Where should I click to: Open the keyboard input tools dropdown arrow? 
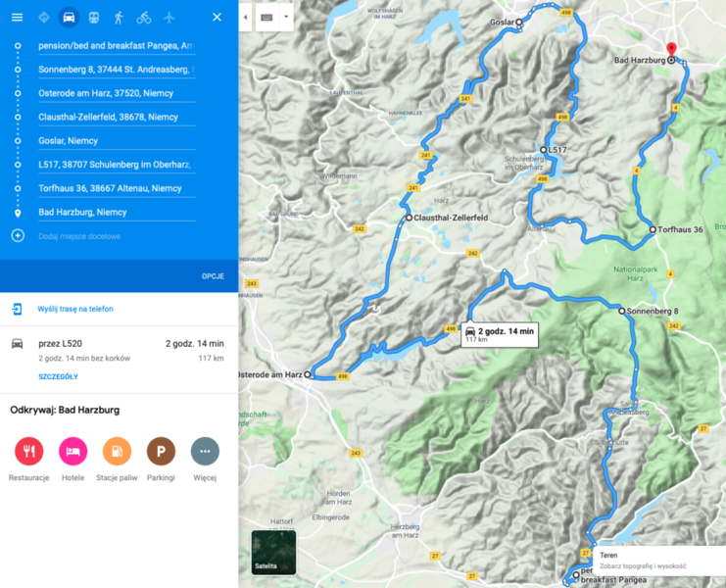[x=285, y=17]
